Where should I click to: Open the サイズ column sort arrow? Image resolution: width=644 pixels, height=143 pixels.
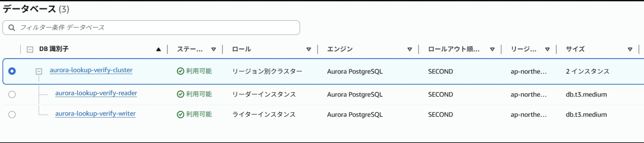630,49
